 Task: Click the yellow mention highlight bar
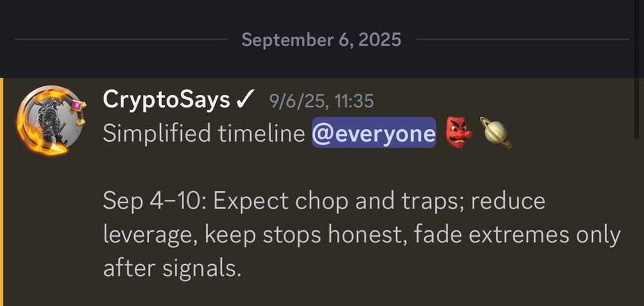pyautogui.click(x=2, y=192)
